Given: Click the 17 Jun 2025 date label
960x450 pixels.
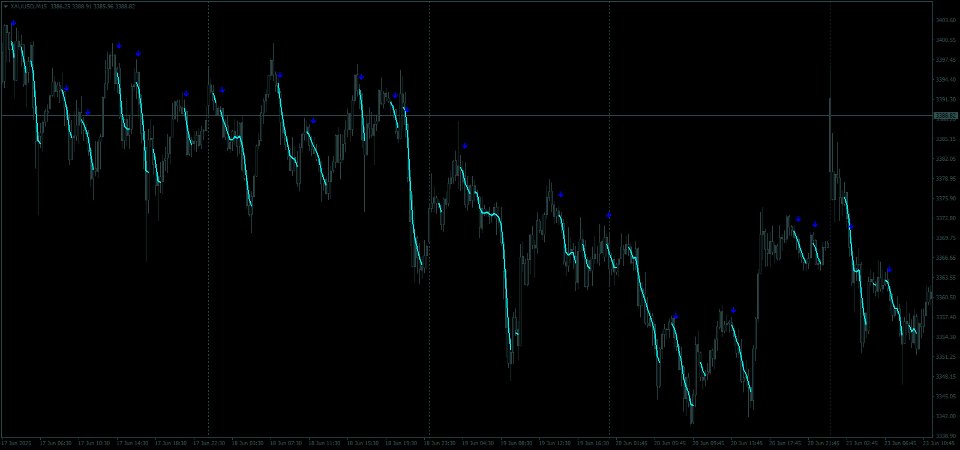Looking at the screenshot, I should 16,442.
